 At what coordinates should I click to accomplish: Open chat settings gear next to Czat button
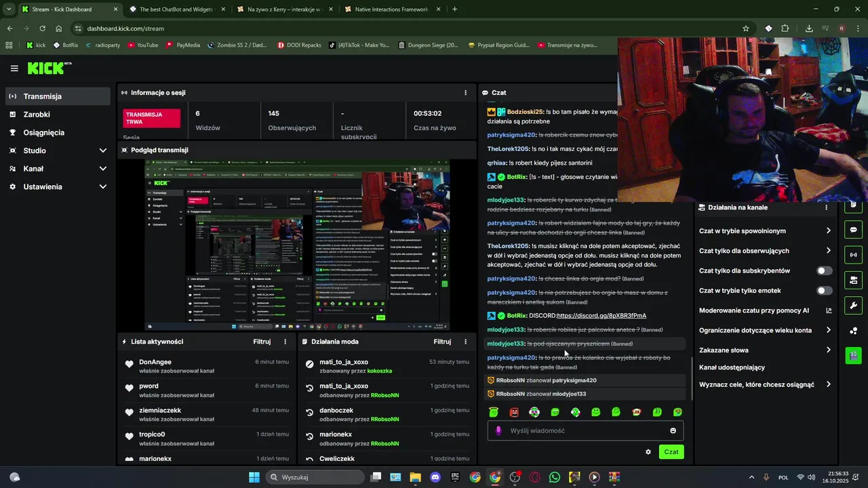(x=648, y=452)
